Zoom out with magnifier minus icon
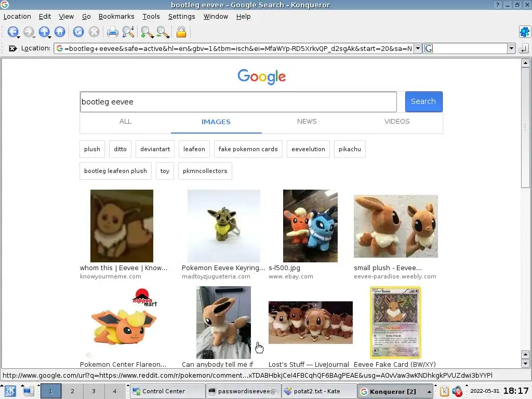 163,32
